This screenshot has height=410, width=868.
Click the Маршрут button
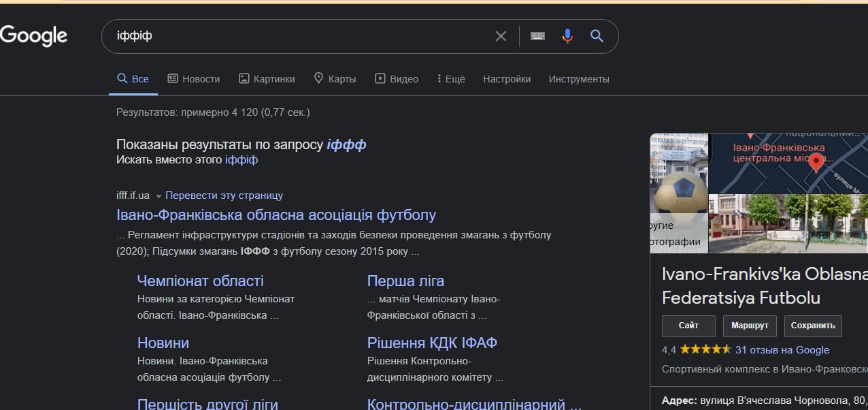click(x=750, y=326)
